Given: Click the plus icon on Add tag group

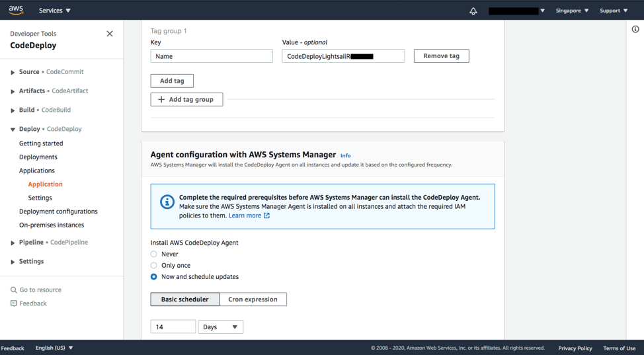Looking at the screenshot, I should 161,99.
